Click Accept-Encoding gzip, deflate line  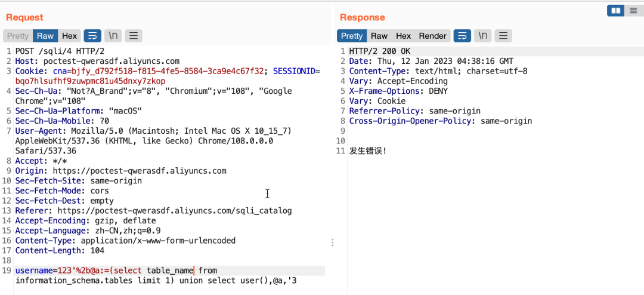tap(85, 220)
